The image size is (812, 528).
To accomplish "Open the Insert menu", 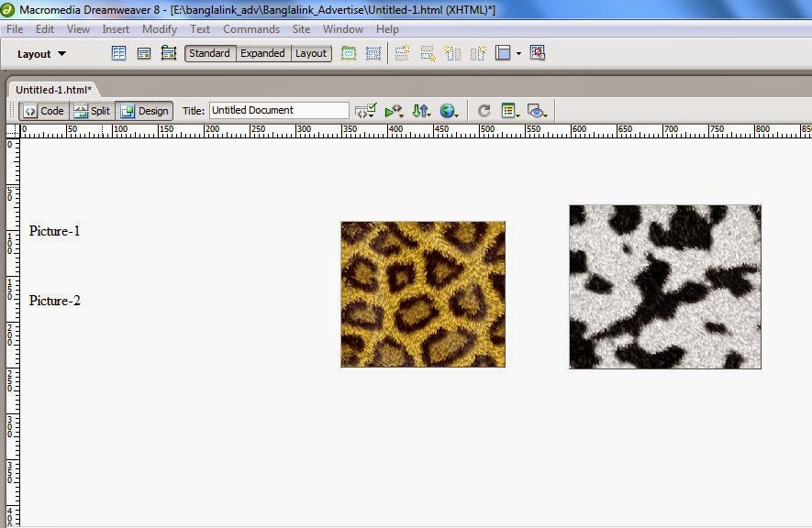I will pos(116,29).
